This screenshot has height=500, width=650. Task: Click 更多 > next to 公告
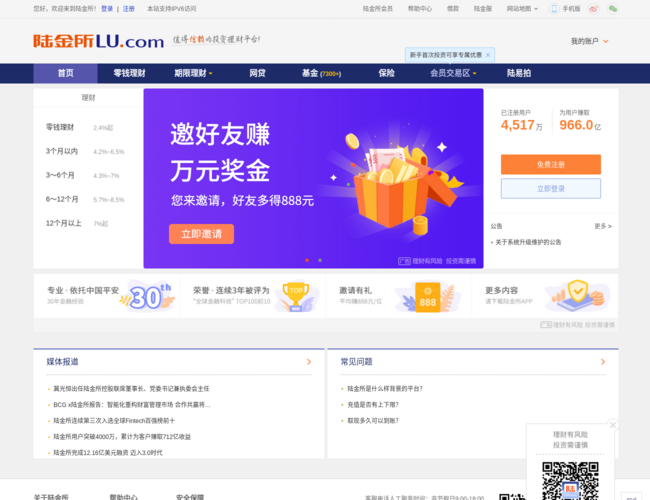point(603,226)
